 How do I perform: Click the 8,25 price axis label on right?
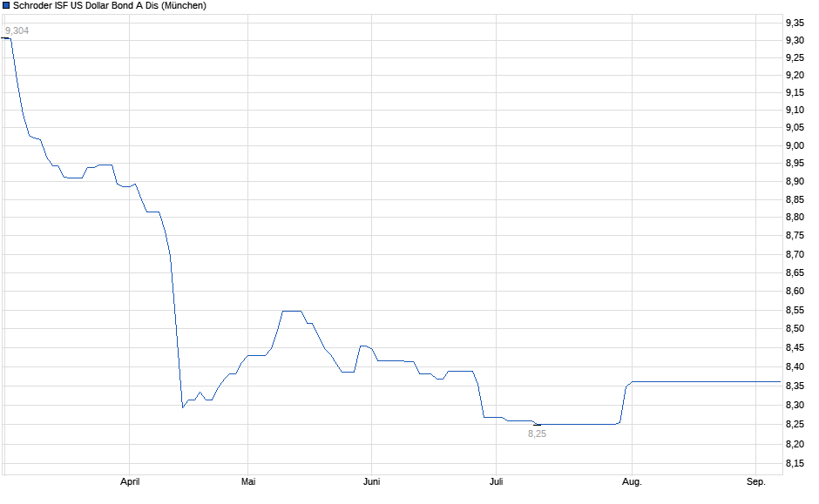[795, 424]
